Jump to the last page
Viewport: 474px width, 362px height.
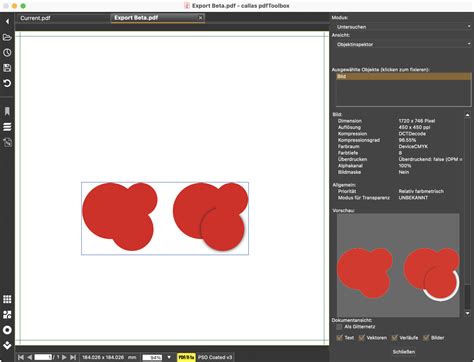tap(73, 357)
